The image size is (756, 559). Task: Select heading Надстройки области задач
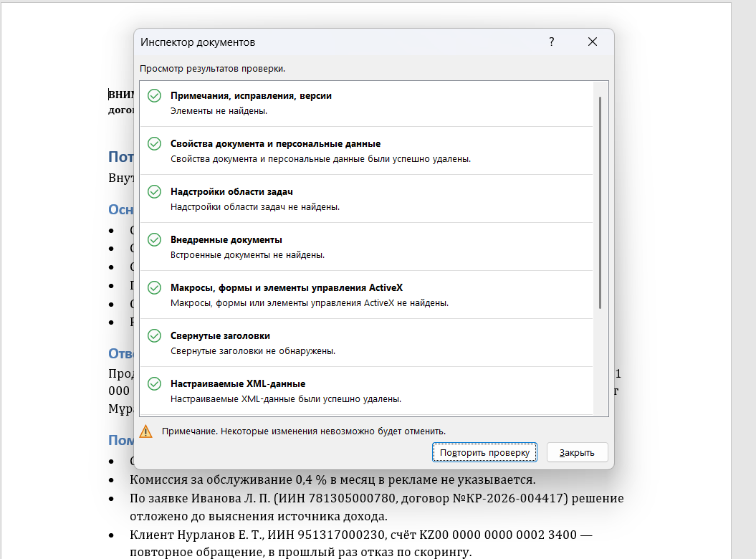pos(231,191)
